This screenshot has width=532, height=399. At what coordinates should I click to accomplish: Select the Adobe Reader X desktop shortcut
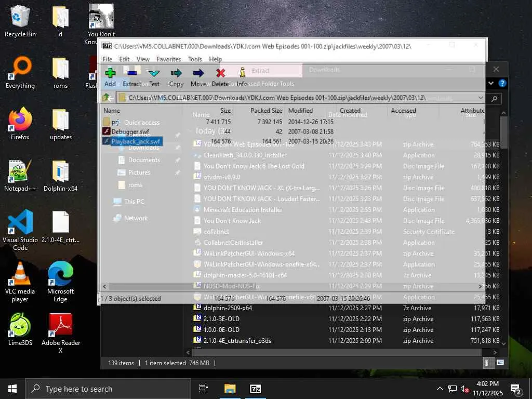(x=60, y=333)
